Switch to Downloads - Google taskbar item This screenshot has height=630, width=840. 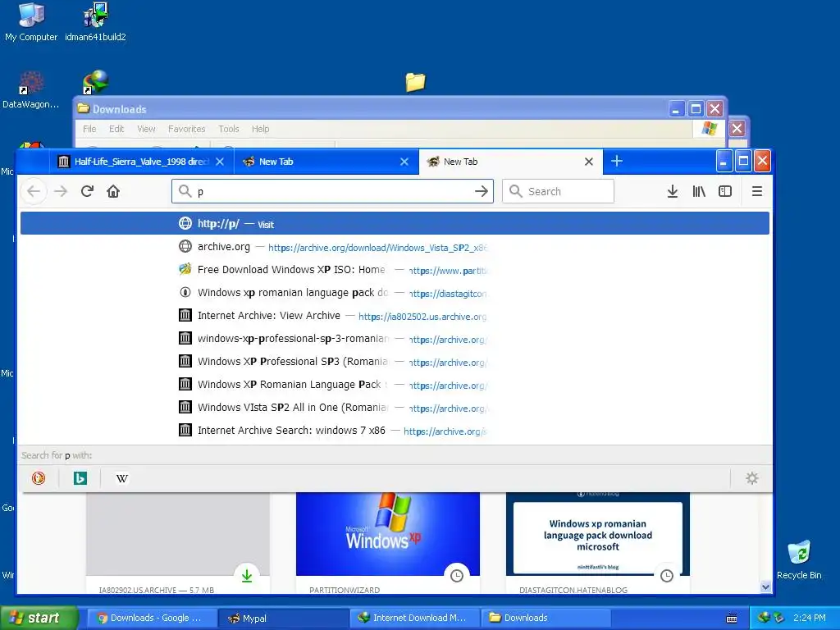point(152,618)
